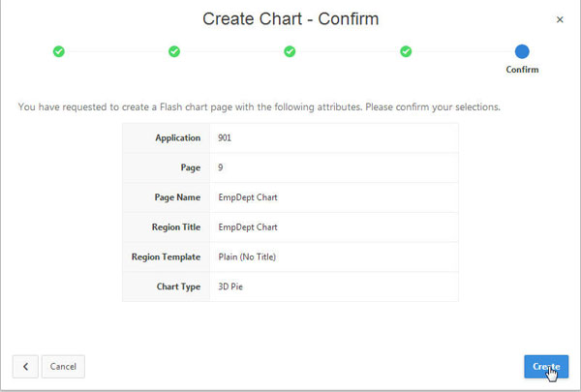Viewport: 581px width, 392px height.
Task: Click the confirmation instruction text
Action: pos(259,106)
